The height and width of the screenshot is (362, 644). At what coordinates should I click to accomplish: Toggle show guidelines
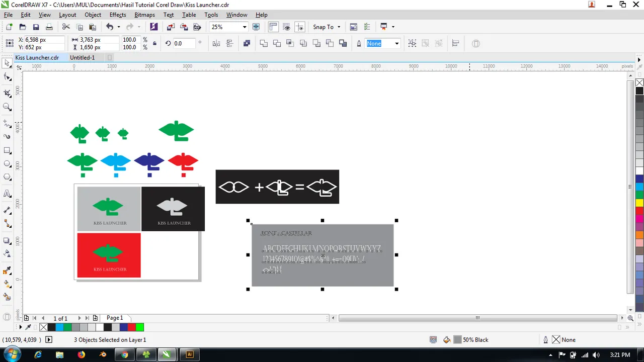point(300,27)
